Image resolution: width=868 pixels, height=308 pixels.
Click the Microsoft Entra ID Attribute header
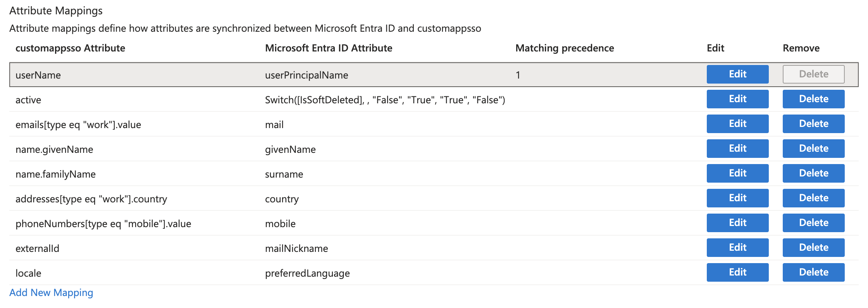click(329, 48)
